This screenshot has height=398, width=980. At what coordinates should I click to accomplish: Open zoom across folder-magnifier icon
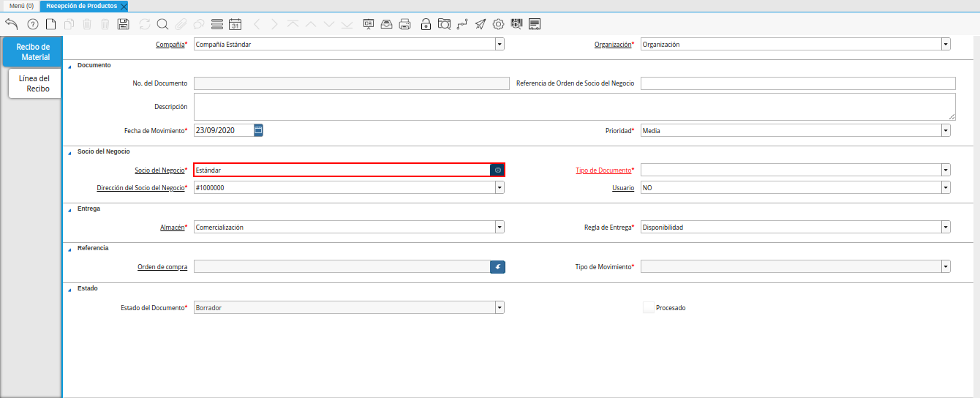click(x=444, y=24)
